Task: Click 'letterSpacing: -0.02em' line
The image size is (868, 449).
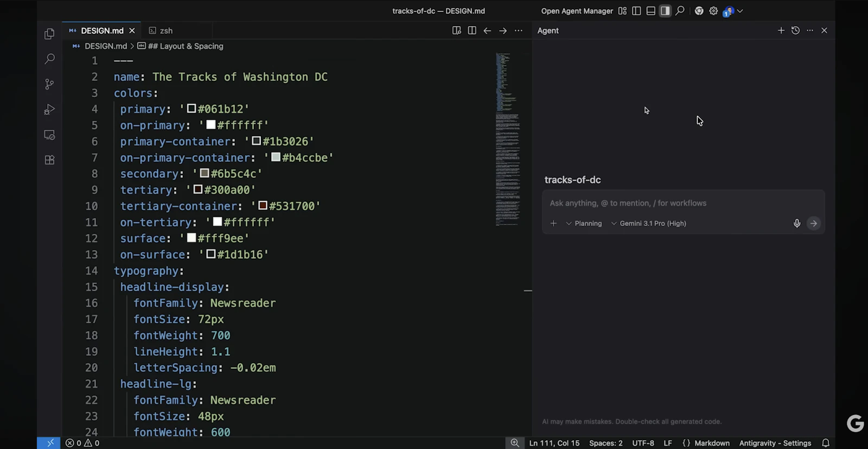Action: coord(205,368)
